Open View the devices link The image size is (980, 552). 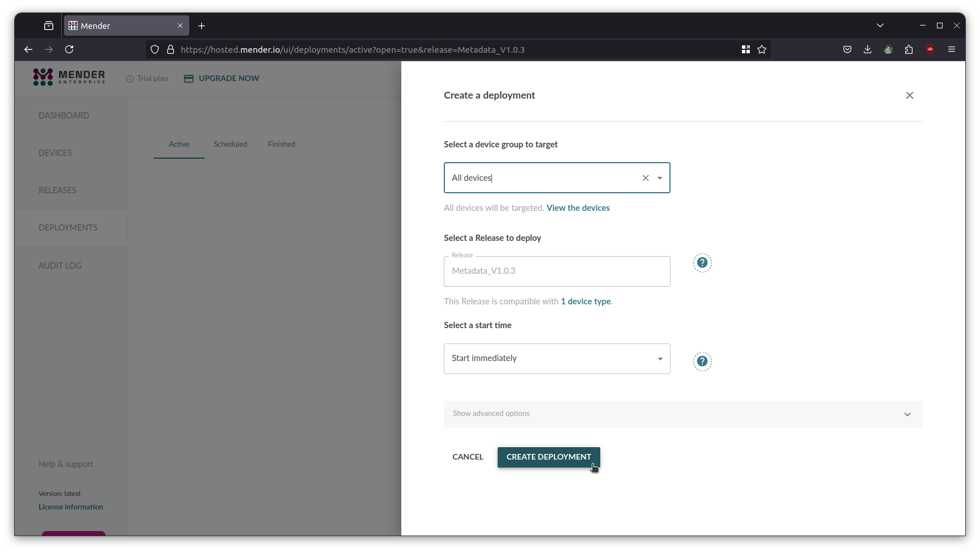click(x=578, y=208)
